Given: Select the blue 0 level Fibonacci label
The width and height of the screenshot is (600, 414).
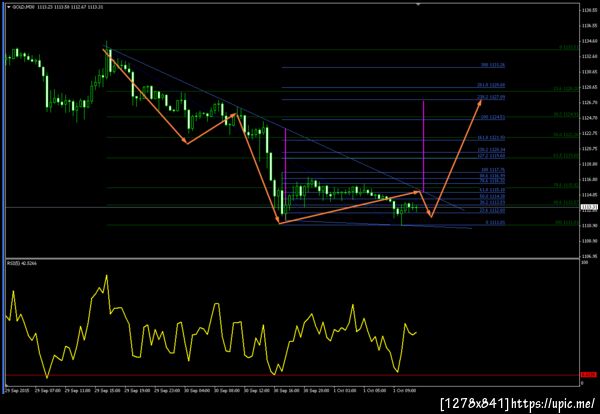Looking at the screenshot, I should coord(495,222).
